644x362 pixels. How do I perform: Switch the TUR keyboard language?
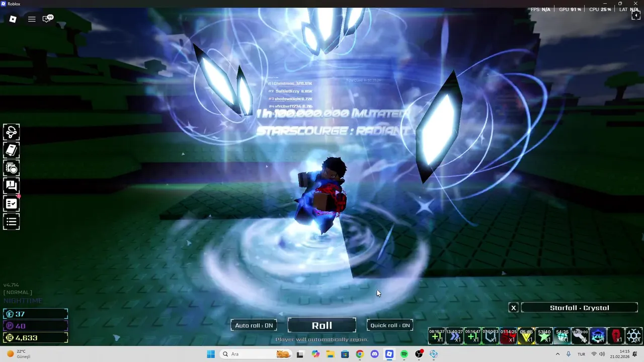pos(581,354)
